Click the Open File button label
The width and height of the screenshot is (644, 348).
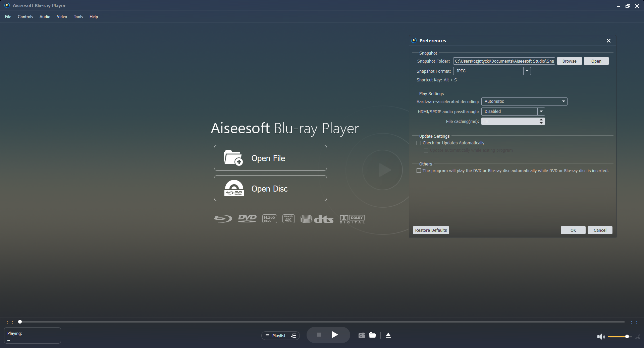268,158
